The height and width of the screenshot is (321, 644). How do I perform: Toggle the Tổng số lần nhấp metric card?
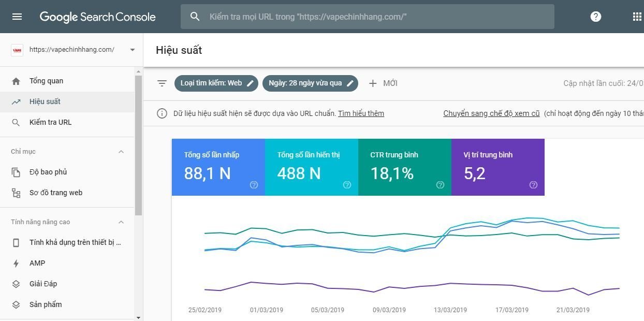[x=218, y=167]
